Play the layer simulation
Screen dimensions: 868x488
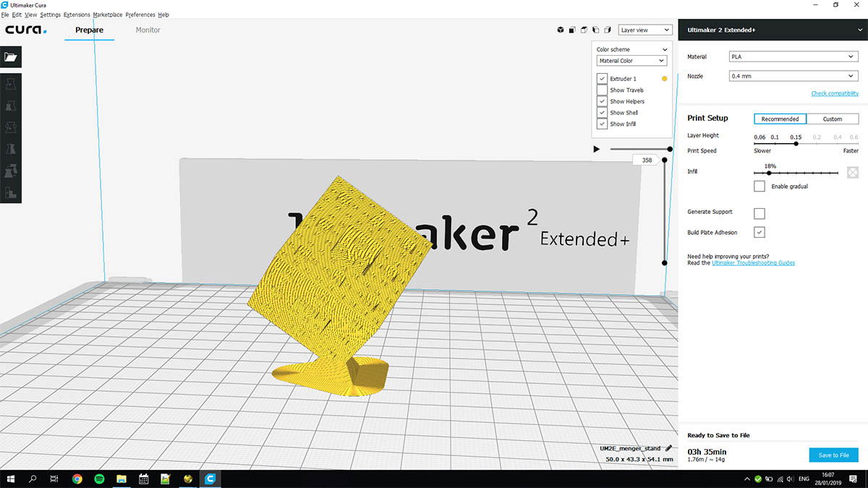[x=597, y=149]
